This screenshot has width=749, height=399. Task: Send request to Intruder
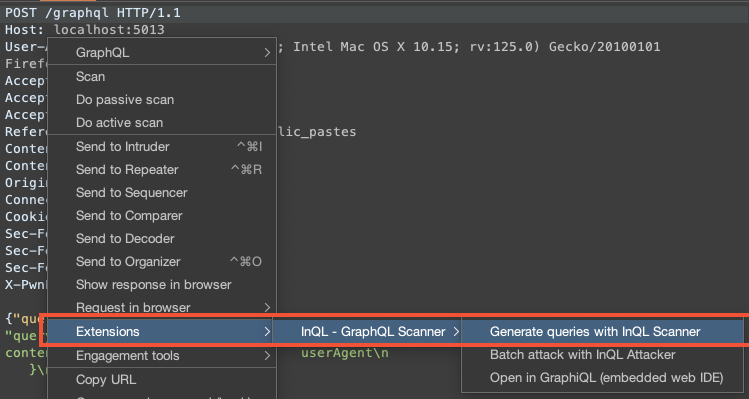click(162, 147)
